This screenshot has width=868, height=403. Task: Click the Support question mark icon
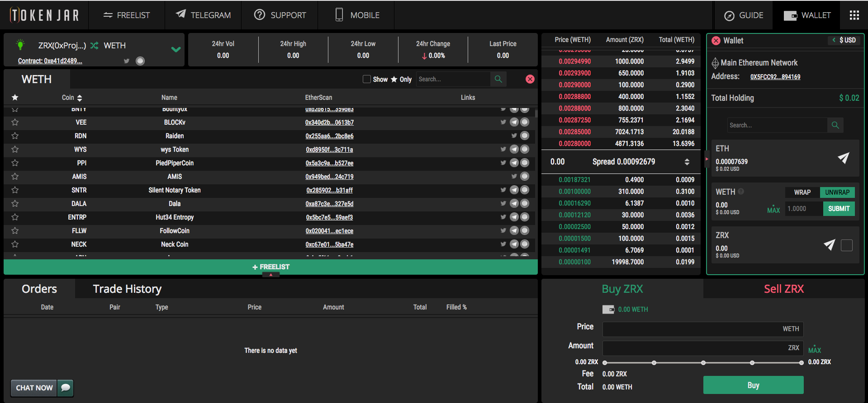pyautogui.click(x=260, y=15)
